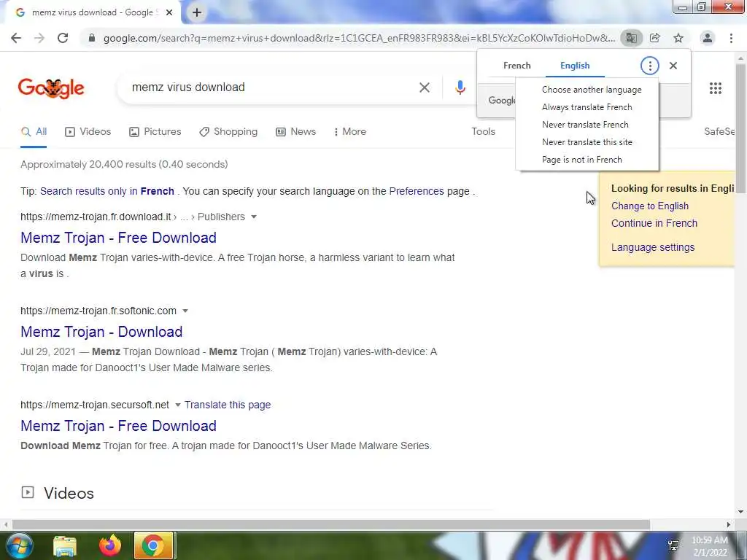Open Language settings link
The height and width of the screenshot is (560, 747).
[653, 248]
